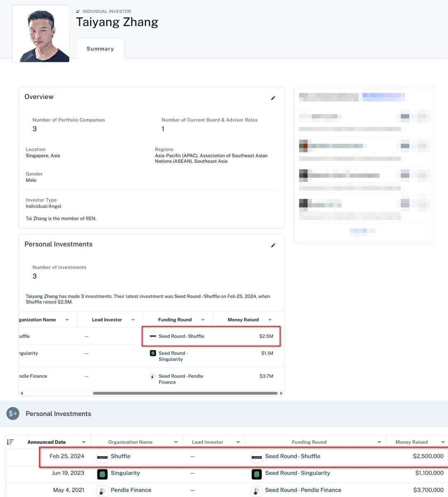Open Seed Round - Singularity link in card table
448x497 pixels.
pyautogui.click(x=173, y=356)
